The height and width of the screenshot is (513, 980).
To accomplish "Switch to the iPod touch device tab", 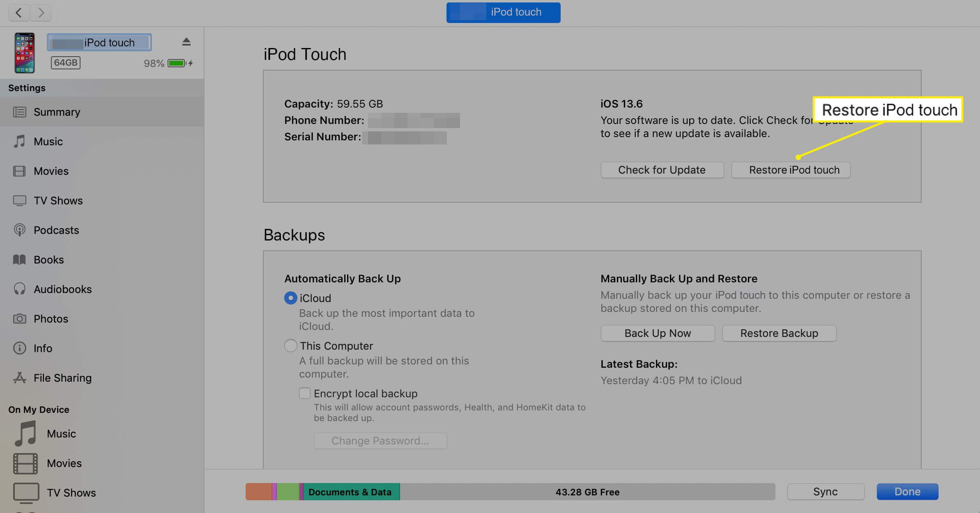I will pyautogui.click(x=503, y=12).
